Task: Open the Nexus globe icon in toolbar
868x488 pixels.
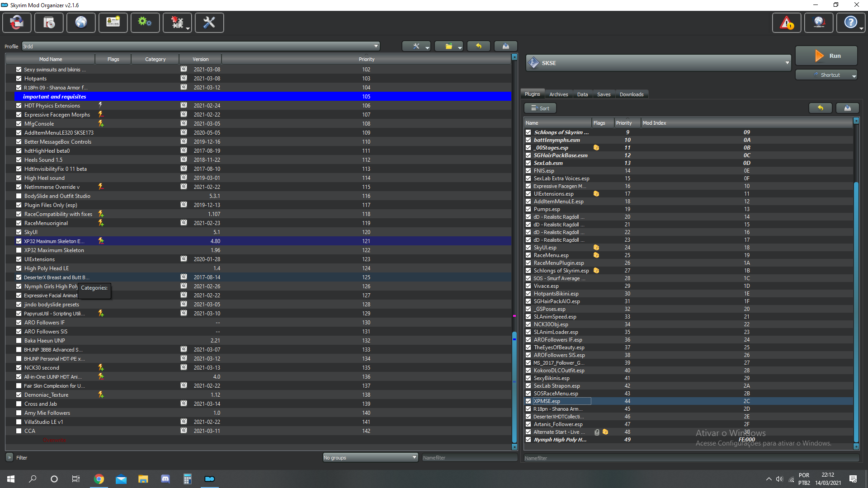Action: pos(81,22)
